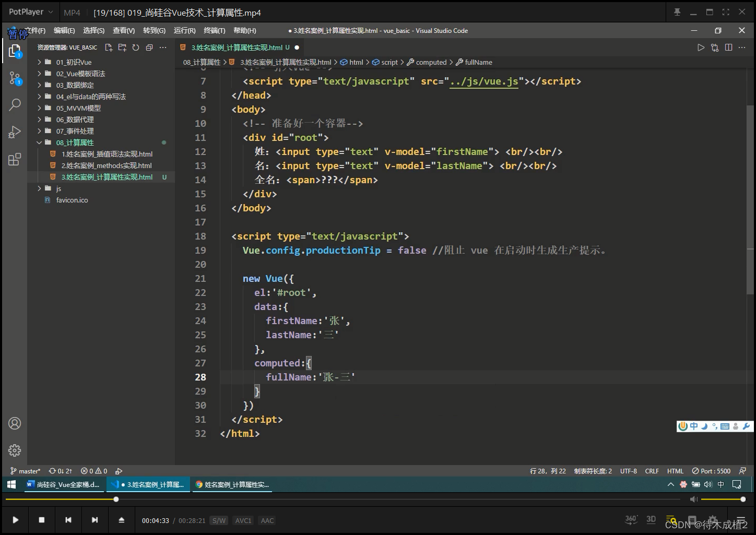
Task: Open the debug launch icon in the status bar
Action: pos(119,471)
